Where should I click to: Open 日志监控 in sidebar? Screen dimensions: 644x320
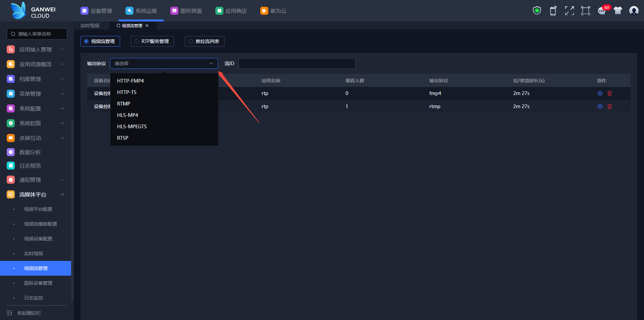pyautogui.click(x=34, y=298)
